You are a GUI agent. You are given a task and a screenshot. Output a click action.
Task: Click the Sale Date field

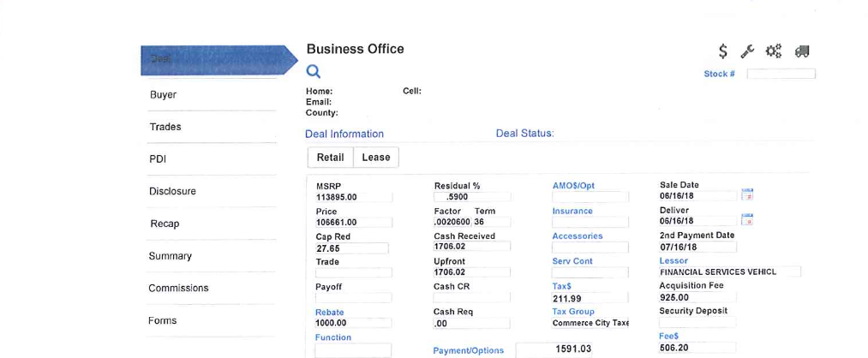[697, 195]
